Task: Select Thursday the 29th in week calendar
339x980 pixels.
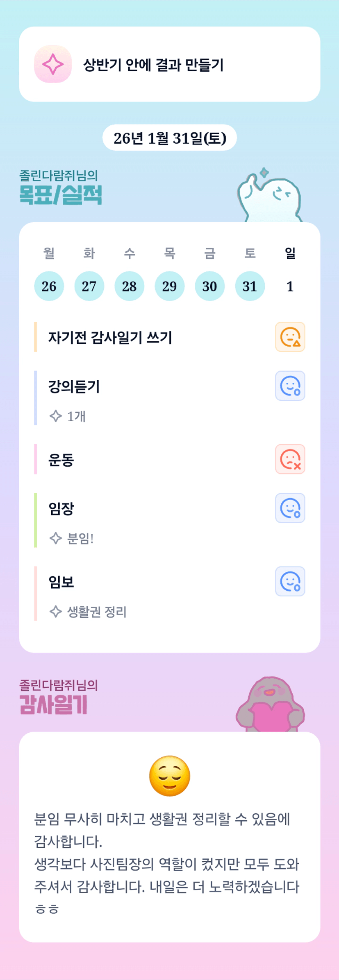Action: (x=169, y=286)
